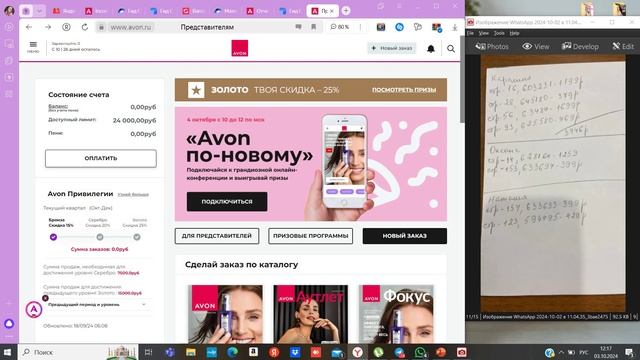Click the Бронза level marker
The image size is (640, 360).
click(53, 237)
